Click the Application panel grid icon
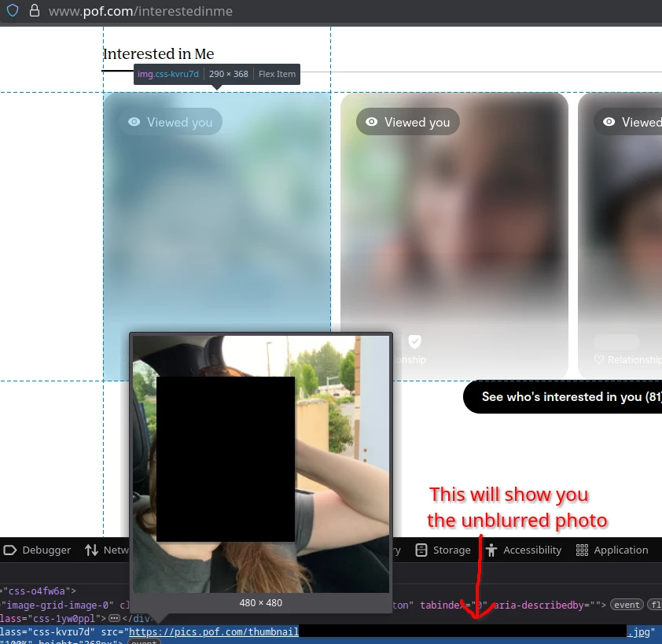This screenshot has height=644, width=662. [x=582, y=550]
